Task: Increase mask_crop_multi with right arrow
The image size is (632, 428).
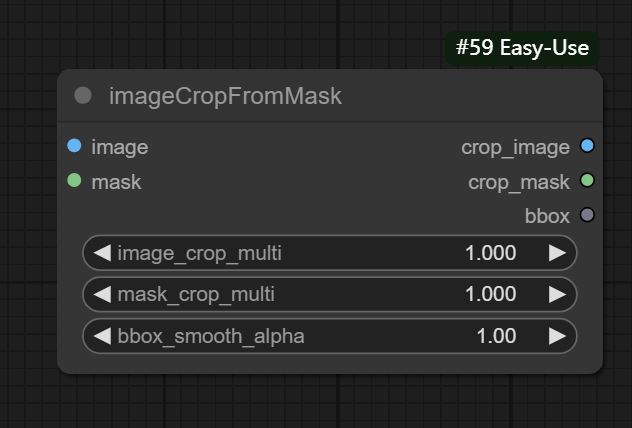Action: coord(557,294)
